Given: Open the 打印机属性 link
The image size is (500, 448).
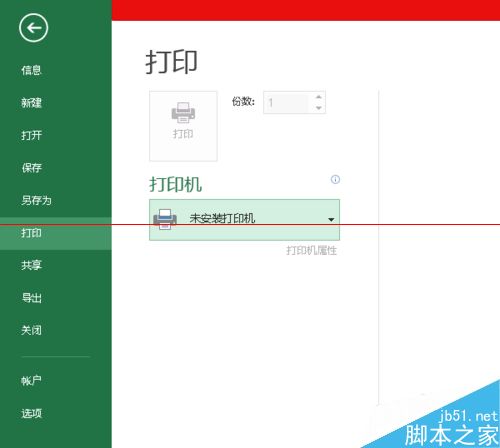Looking at the screenshot, I should [311, 251].
